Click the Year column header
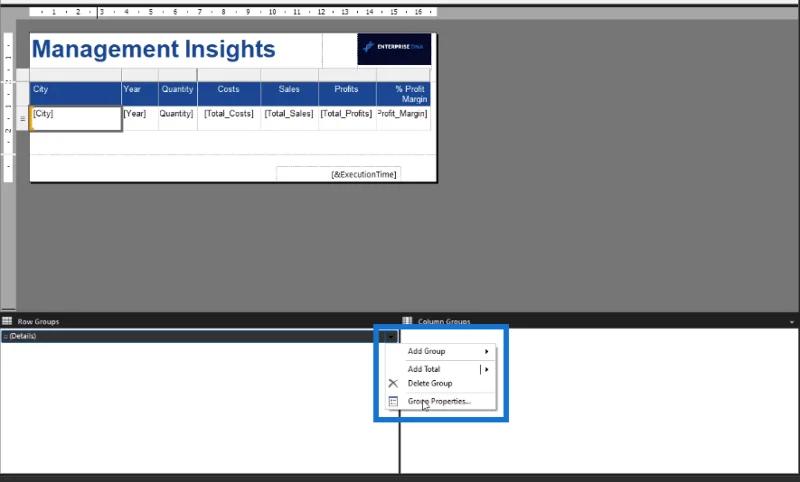The height and width of the screenshot is (482, 800). [x=140, y=94]
